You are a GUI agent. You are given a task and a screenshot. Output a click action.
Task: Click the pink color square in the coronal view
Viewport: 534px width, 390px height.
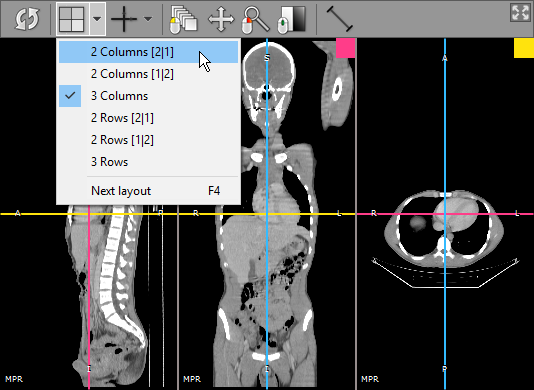click(346, 48)
